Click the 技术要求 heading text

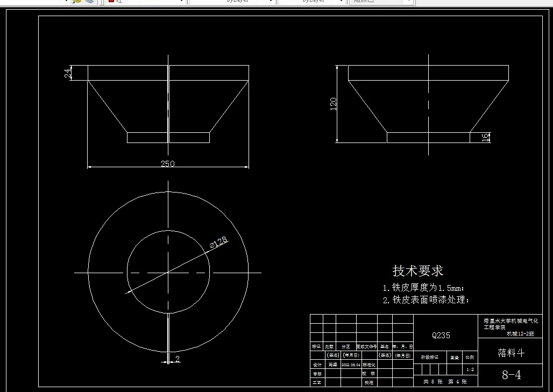pos(418,270)
